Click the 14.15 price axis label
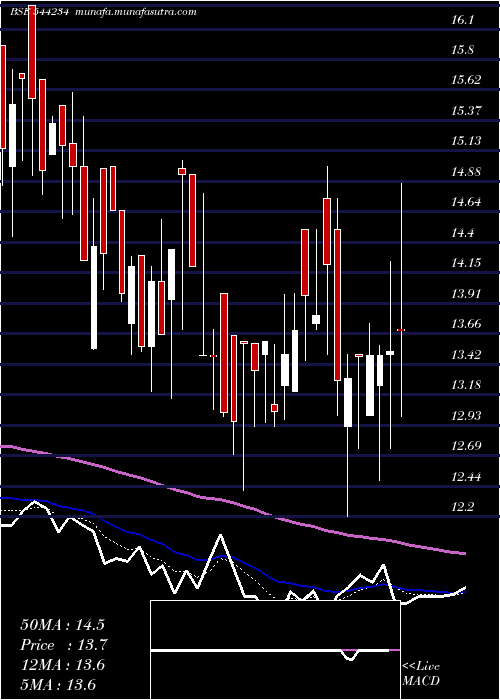Screen dimensions: 500x700 [467, 263]
